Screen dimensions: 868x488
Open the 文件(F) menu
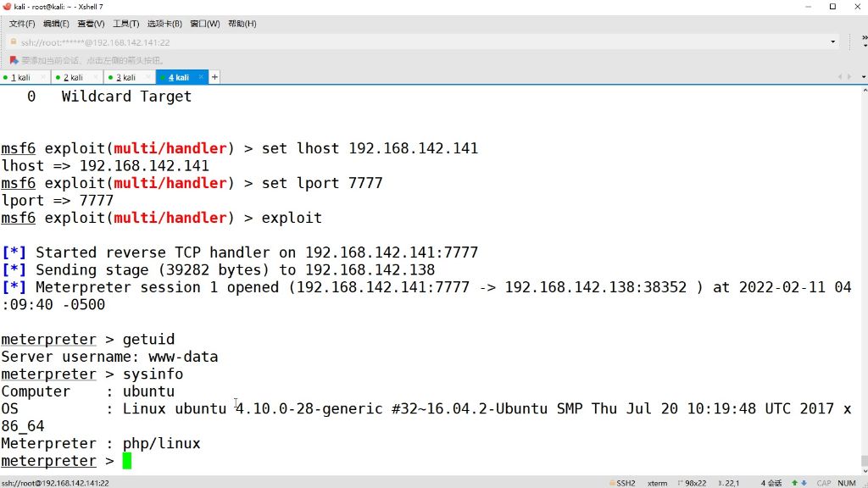[21, 24]
